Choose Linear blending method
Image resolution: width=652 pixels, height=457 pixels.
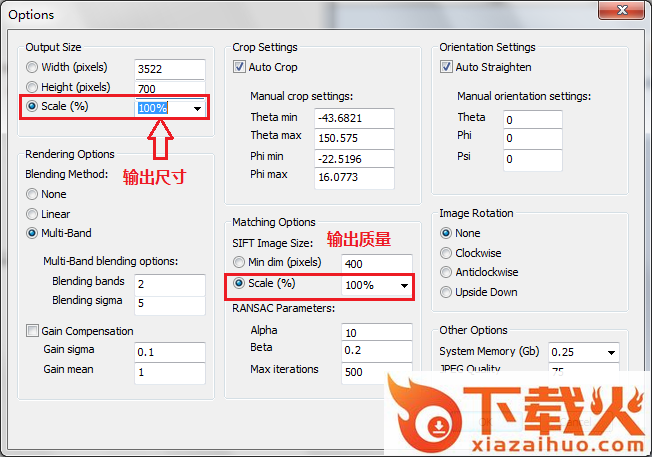click(x=33, y=214)
